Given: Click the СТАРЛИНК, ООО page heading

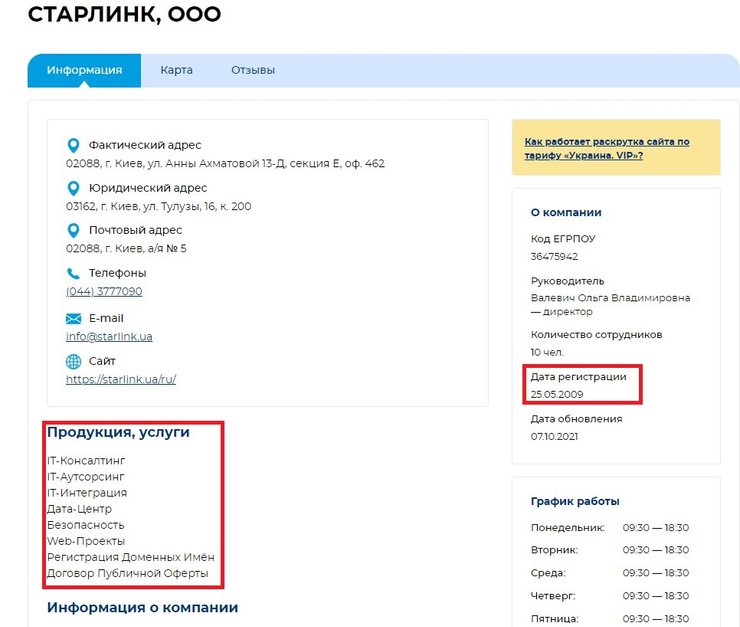Looking at the screenshot, I should click(124, 15).
